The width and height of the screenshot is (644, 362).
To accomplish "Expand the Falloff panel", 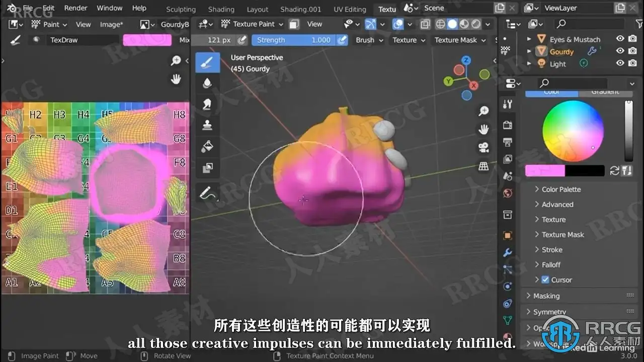I will tap(551, 264).
